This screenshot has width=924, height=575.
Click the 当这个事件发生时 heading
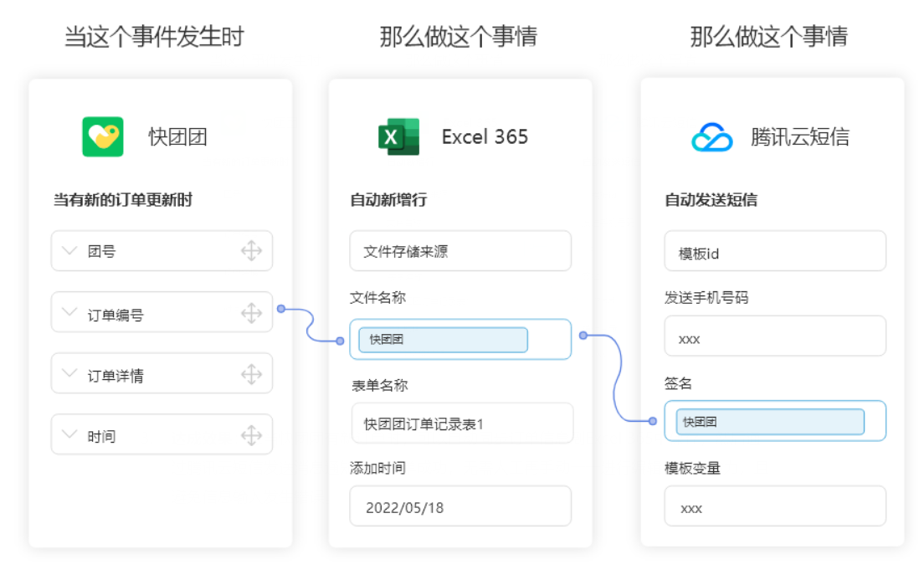pyautogui.click(x=154, y=37)
